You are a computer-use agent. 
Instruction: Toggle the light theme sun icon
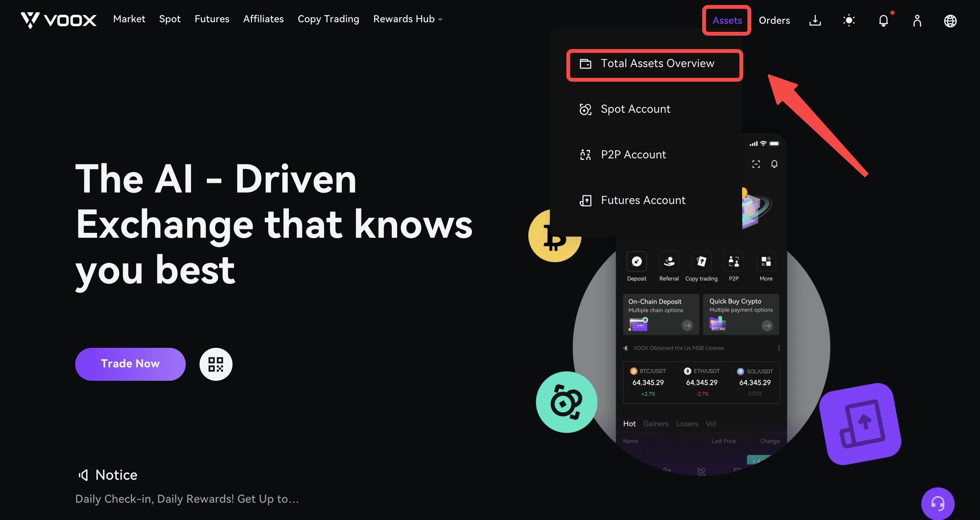849,20
